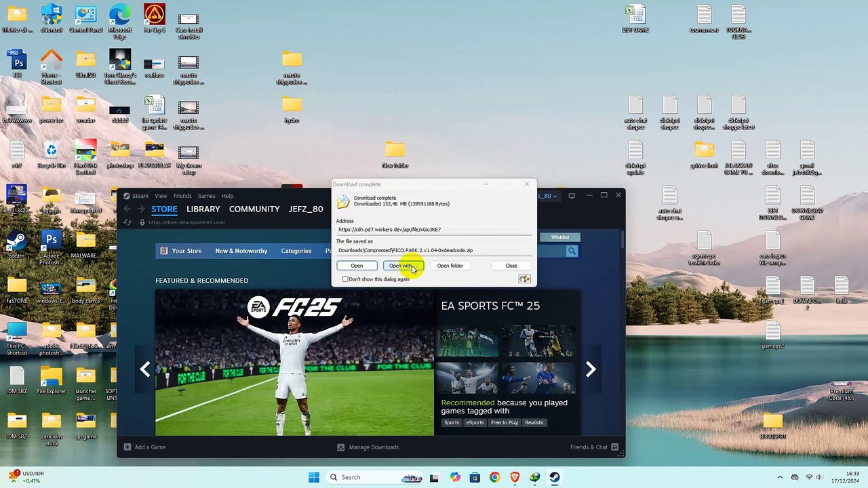Open Microsoft Store from the taskbar

point(475,477)
